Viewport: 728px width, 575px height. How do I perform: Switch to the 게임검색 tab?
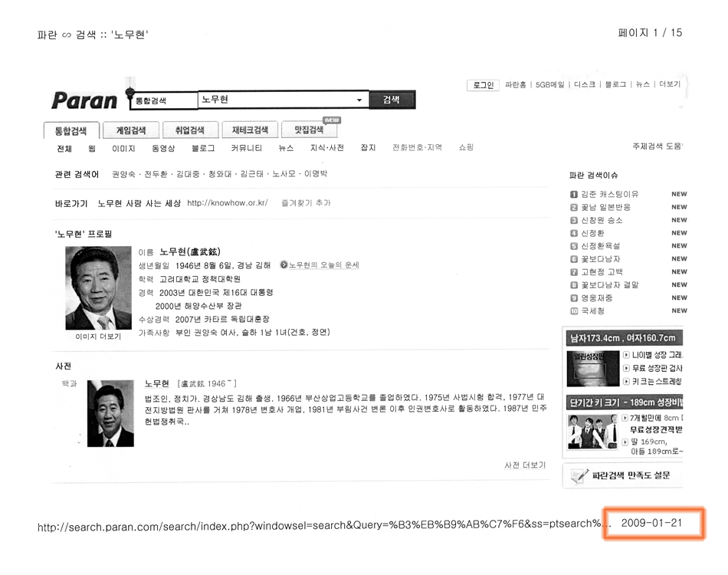[131, 130]
